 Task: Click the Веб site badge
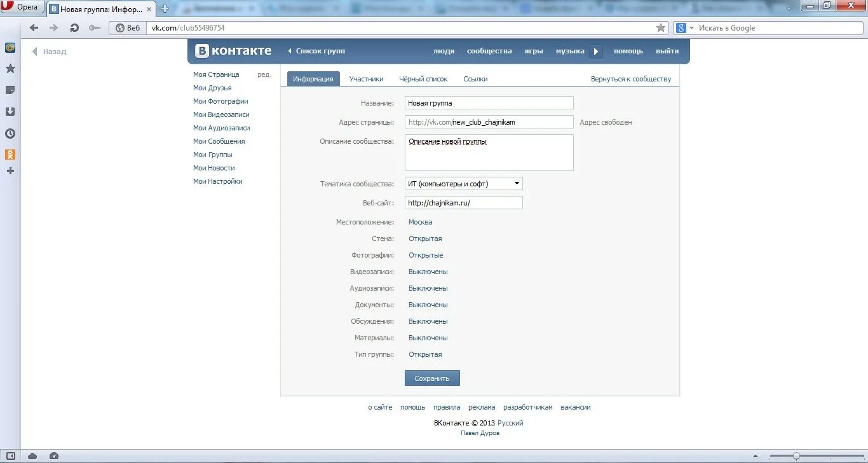(x=128, y=28)
